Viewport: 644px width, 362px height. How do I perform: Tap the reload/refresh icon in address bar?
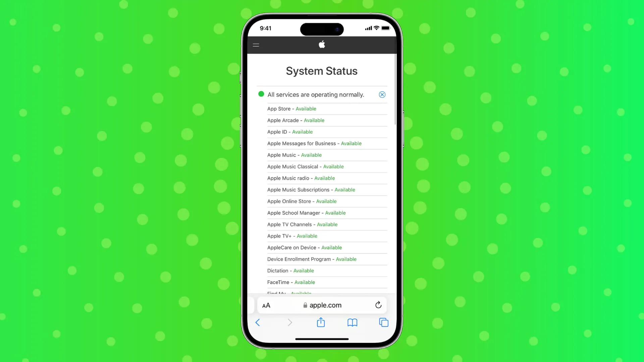[x=378, y=305]
